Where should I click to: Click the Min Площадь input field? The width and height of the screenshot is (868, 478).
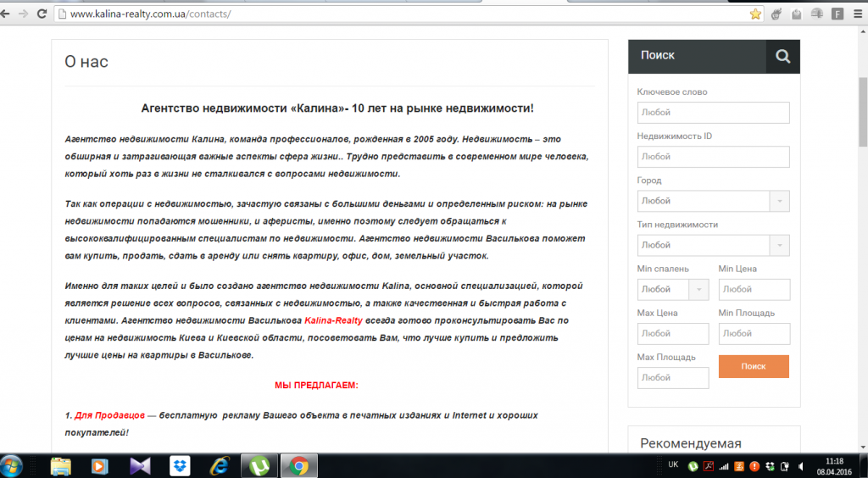click(754, 334)
